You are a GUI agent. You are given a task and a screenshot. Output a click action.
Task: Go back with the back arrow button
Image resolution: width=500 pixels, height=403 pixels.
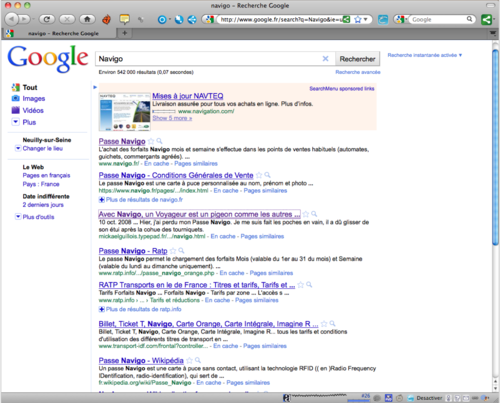[12, 19]
